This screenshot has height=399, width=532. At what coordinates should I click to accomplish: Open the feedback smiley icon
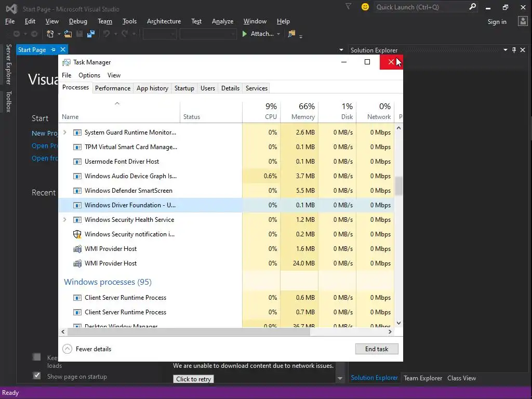click(365, 7)
